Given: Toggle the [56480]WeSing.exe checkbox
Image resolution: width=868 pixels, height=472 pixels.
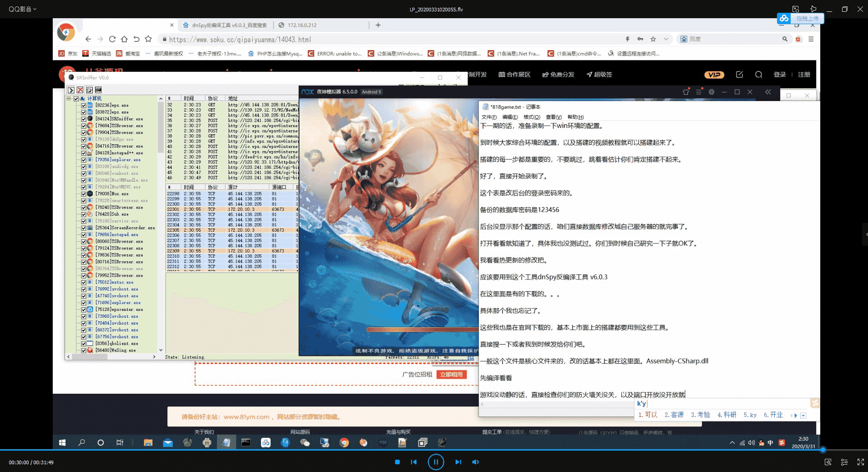Looking at the screenshot, I should pos(84,350).
